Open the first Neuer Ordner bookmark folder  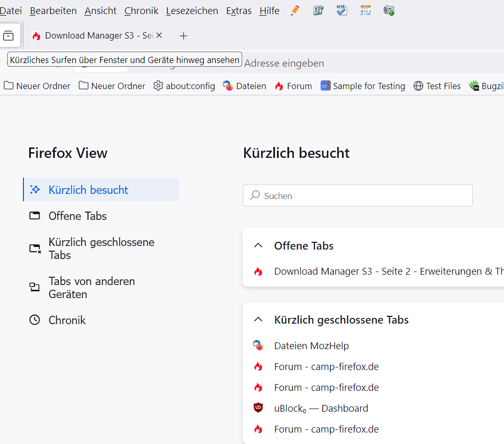[36, 86]
